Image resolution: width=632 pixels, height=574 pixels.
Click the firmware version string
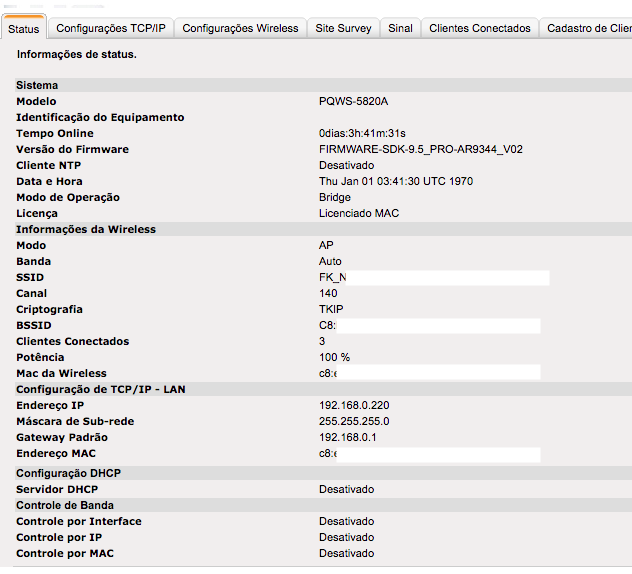click(420, 149)
